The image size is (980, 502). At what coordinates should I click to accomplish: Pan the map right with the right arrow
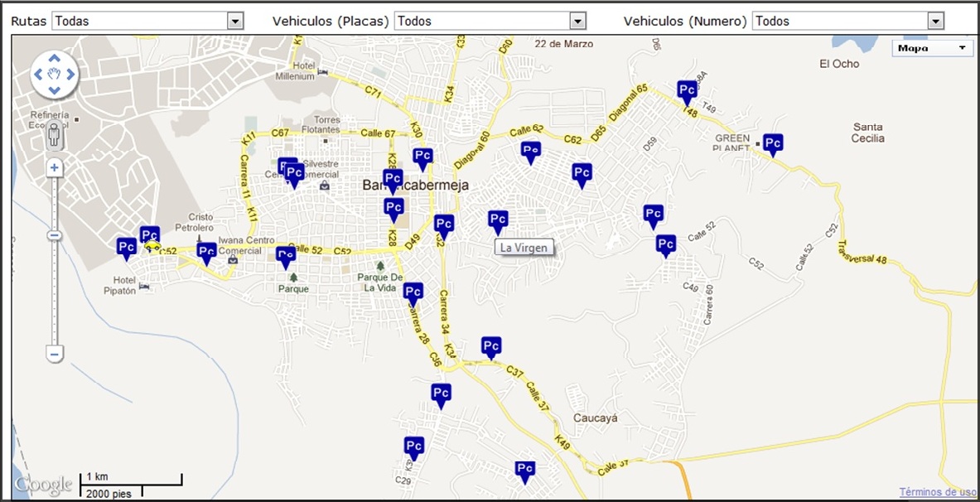click(70, 75)
